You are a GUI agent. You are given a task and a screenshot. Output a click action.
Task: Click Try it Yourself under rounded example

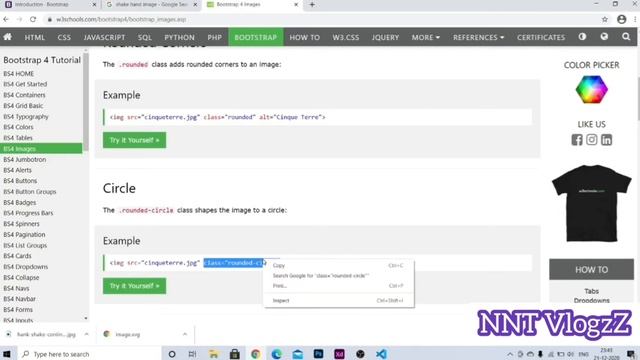[x=134, y=140]
